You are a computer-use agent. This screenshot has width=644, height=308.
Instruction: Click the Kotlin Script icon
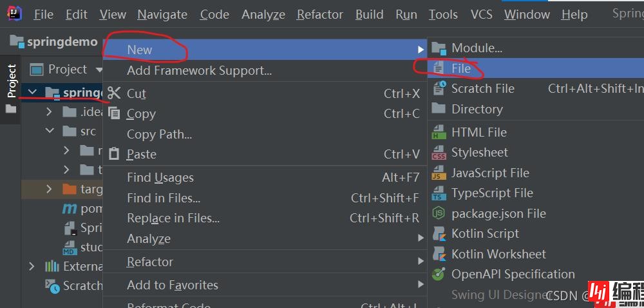(439, 234)
